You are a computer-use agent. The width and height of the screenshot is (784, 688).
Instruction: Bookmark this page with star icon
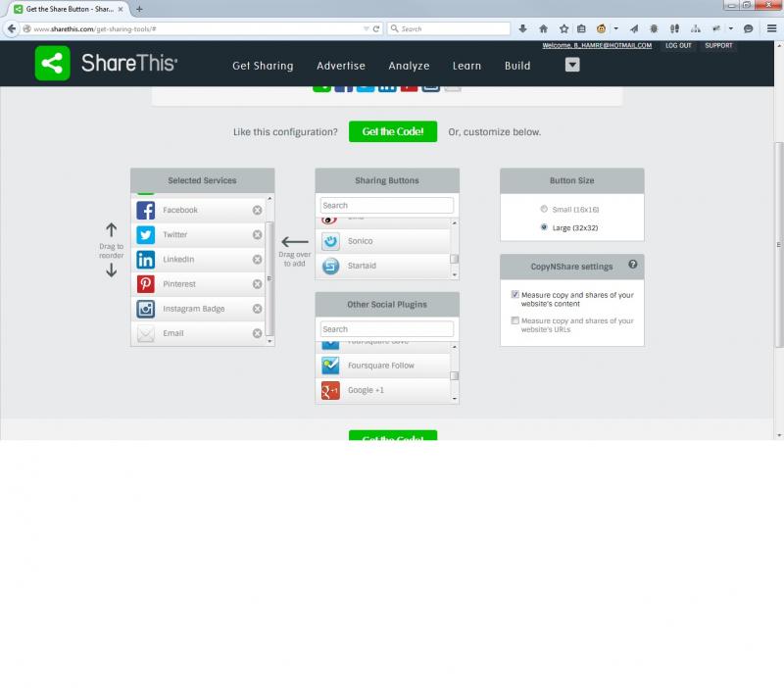coord(564,28)
